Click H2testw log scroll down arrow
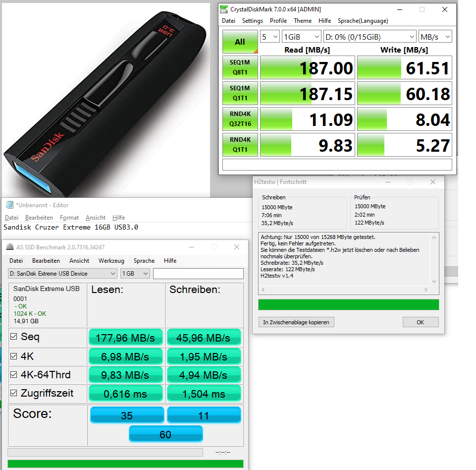Screen dimensions: 476x470 (434, 281)
